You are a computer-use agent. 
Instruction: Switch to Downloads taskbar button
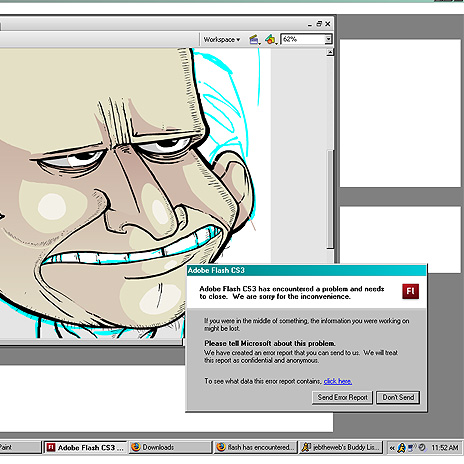[x=170, y=447]
